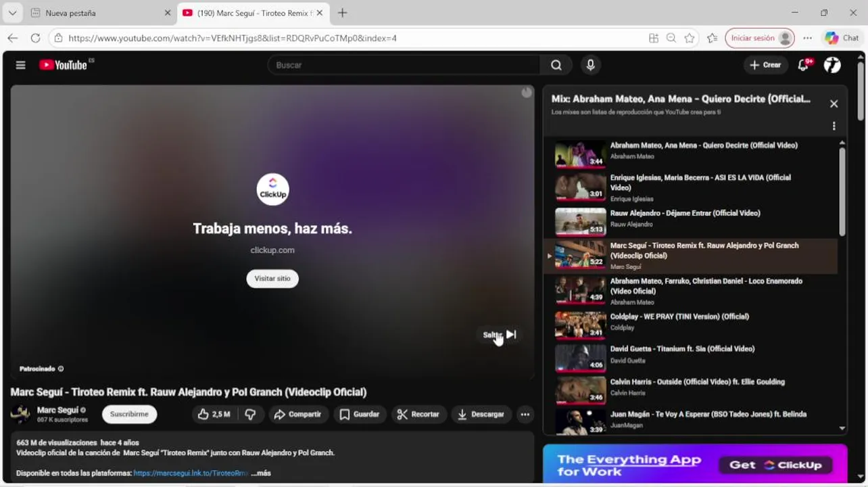Open the browser favorites list icon
This screenshot has height=487, width=868.
713,38
